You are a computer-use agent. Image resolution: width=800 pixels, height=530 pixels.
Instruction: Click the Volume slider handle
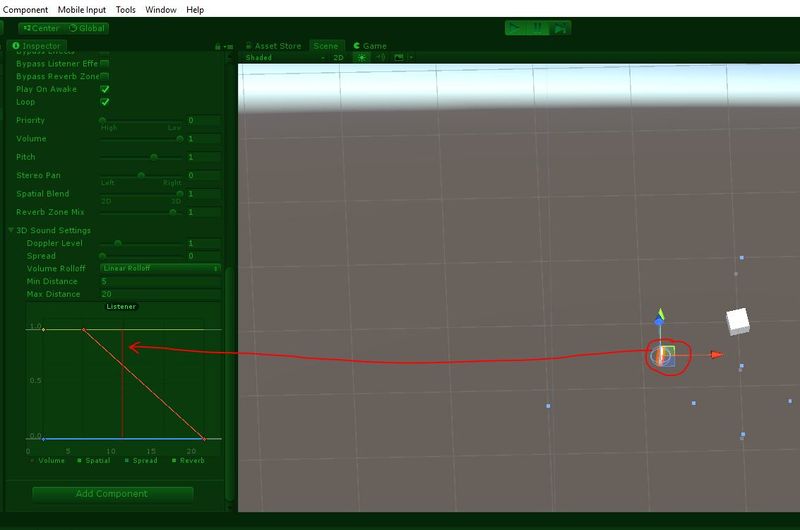click(180, 139)
